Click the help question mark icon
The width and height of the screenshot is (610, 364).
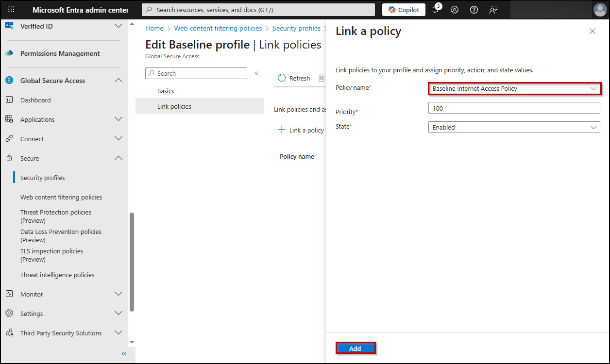(474, 10)
